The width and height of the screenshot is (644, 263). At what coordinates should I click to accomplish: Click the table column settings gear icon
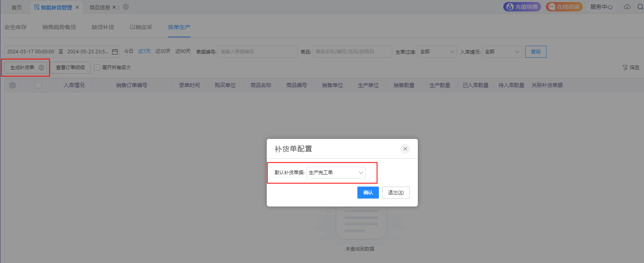click(x=13, y=85)
